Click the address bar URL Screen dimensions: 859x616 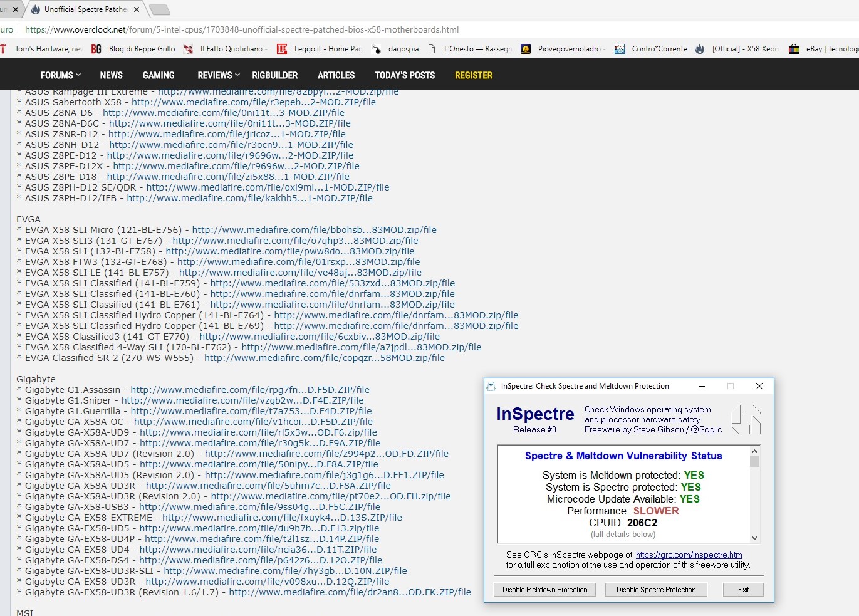(x=242, y=29)
